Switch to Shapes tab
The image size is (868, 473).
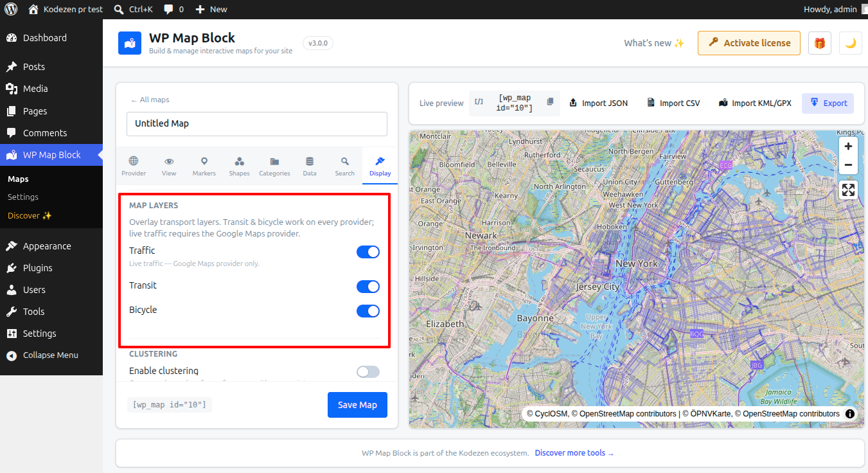[x=239, y=166]
